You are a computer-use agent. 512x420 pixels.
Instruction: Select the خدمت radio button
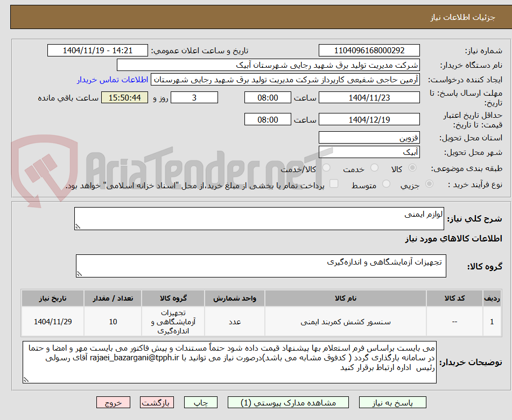tap(376, 168)
